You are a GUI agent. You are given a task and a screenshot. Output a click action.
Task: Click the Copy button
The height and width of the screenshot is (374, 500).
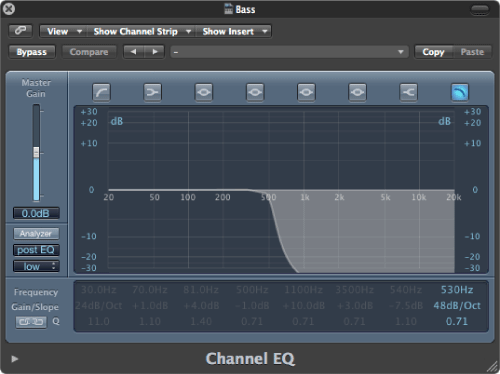pyautogui.click(x=433, y=52)
